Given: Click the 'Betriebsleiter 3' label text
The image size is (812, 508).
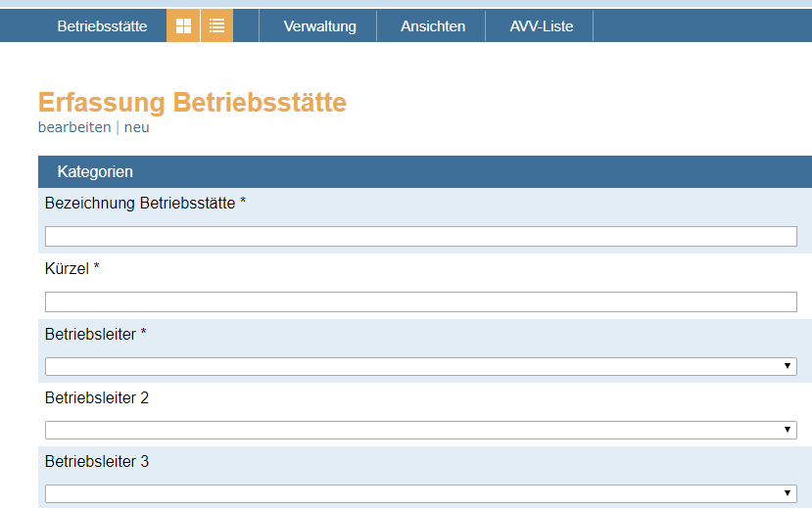Looking at the screenshot, I should (x=97, y=461).
